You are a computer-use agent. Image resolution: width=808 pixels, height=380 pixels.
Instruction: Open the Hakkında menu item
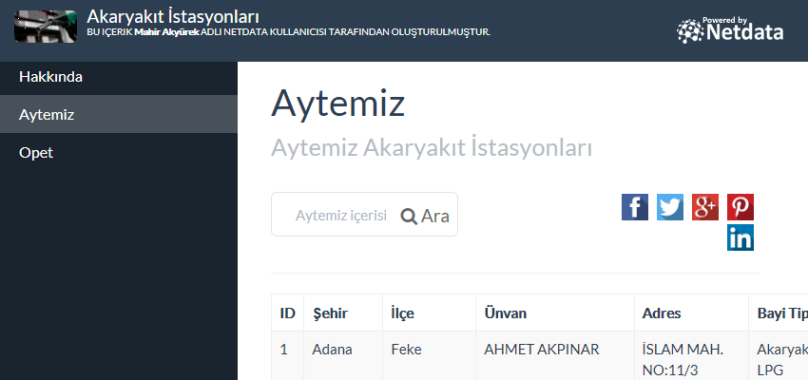tap(119, 77)
